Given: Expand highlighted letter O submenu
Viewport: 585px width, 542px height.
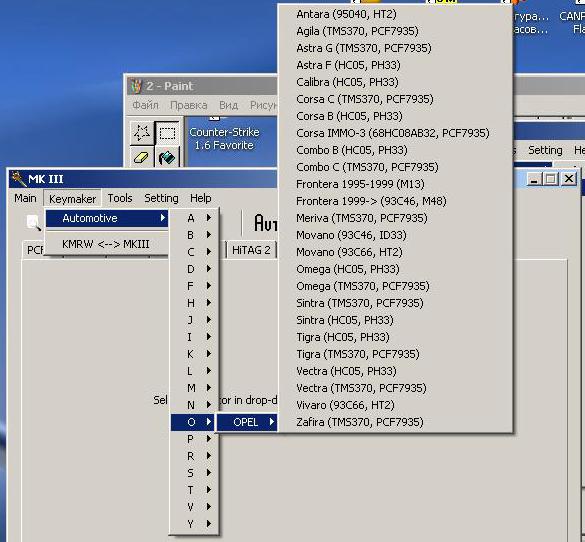Looking at the screenshot, I should 193,422.
